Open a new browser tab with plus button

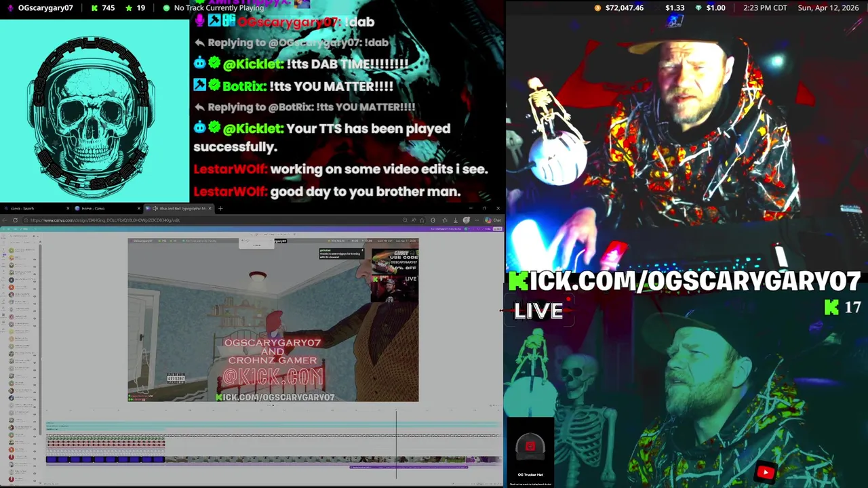click(x=220, y=208)
